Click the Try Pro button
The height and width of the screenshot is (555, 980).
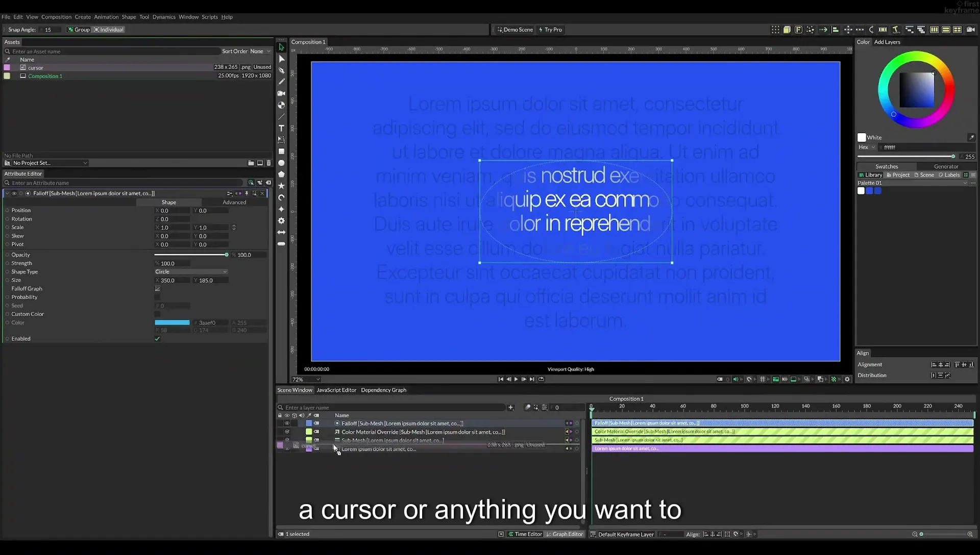(550, 30)
